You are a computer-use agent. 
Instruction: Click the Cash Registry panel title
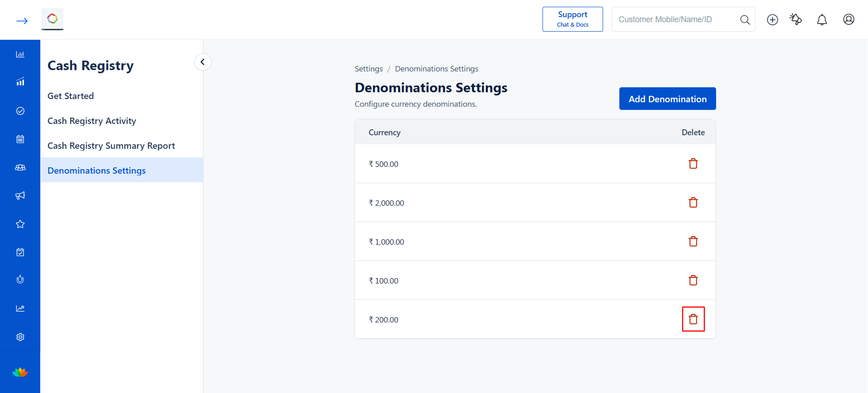(x=90, y=66)
